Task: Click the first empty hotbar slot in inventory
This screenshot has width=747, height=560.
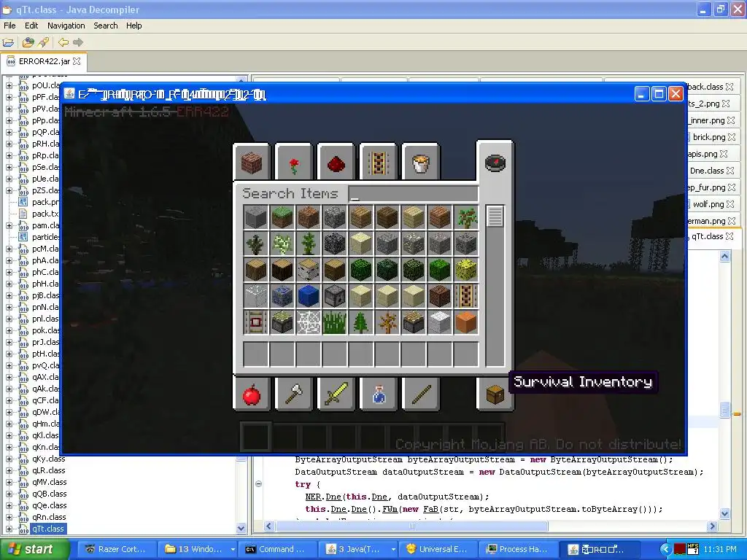Action: click(x=256, y=354)
